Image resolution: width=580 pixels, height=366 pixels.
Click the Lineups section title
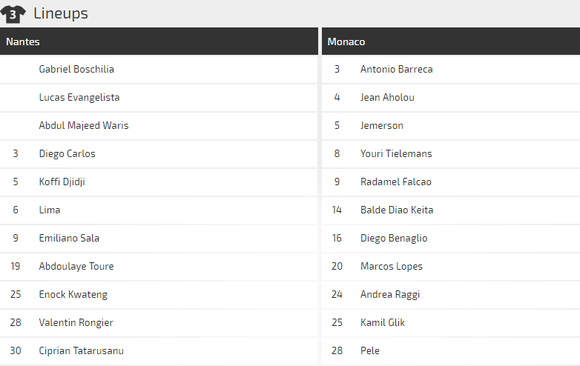click(x=61, y=14)
